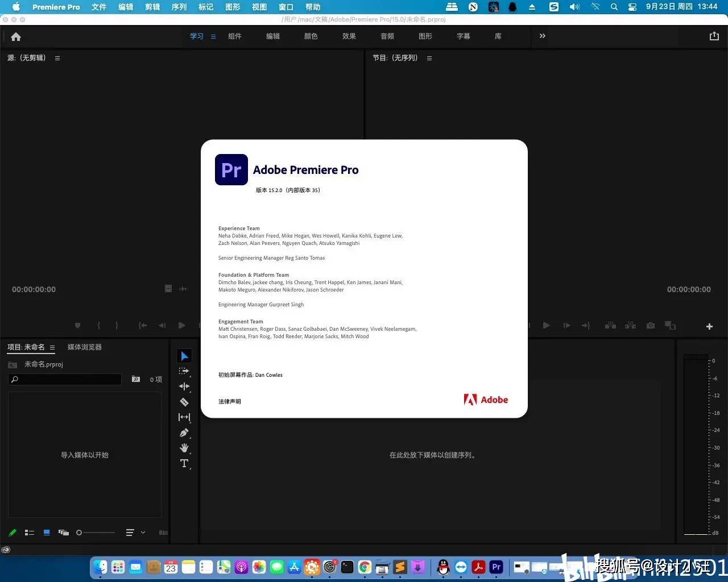Viewport: 728px width, 582px height.
Task: Open the 文件 menu
Action: (x=99, y=7)
